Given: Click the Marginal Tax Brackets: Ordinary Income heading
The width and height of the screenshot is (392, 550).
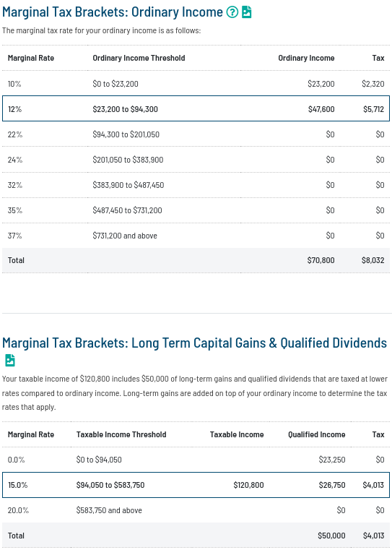Looking at the screenshot, I should (113, 12).
